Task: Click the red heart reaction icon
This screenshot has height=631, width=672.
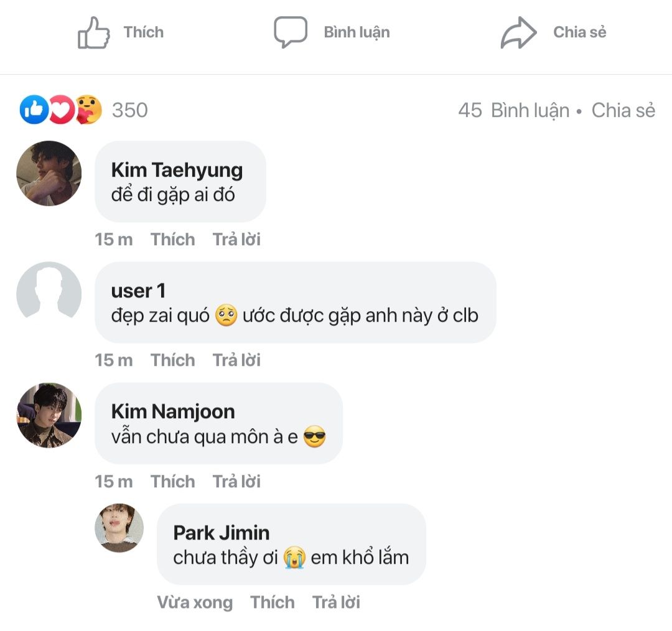Action: (x=60, y=110)
